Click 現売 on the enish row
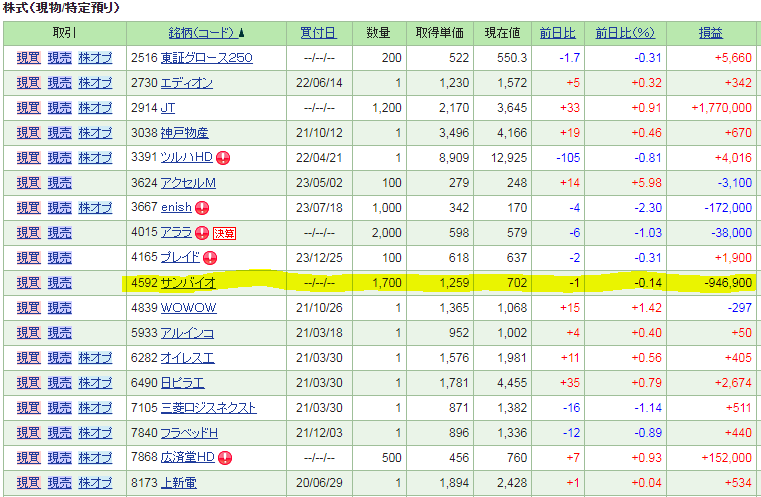Image resolution: width=761 pixels, height=497 pixels. [60, 208]
